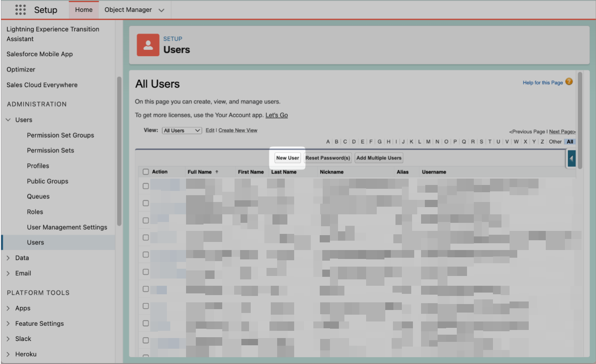Open the Object Manager tab
Screen dimensions: 596x364
pos(128,10)
